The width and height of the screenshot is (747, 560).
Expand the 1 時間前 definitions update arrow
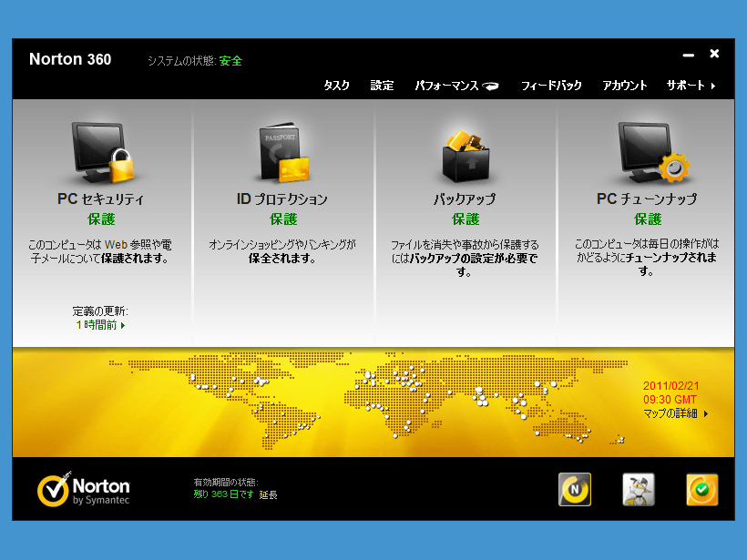(x=123, y=326)
